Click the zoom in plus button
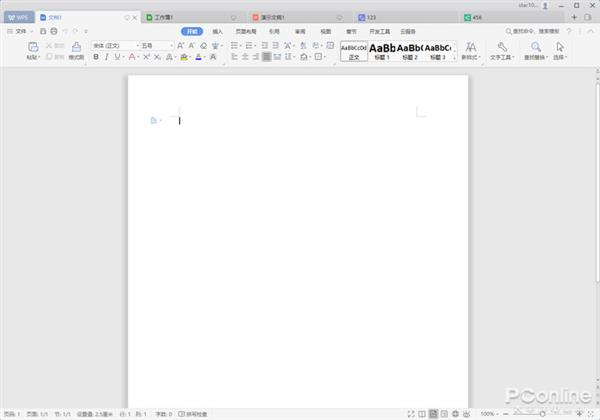 580,414
